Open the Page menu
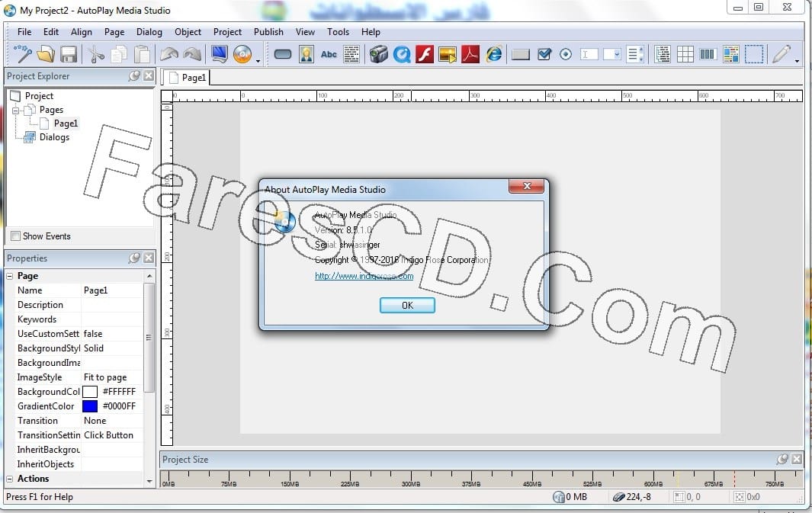 [114, 31]
